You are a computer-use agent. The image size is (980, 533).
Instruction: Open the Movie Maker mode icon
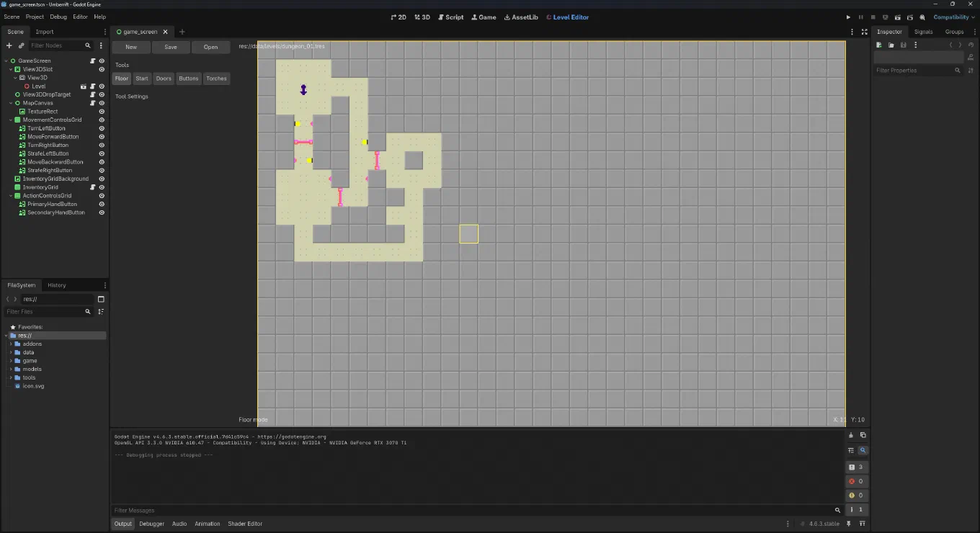click(922, 17)
